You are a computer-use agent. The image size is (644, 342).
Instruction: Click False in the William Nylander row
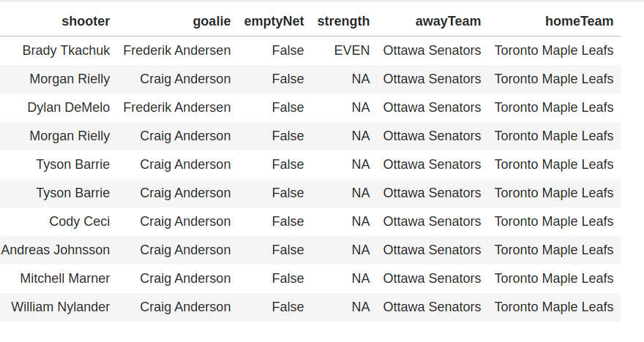coord(288,307)
